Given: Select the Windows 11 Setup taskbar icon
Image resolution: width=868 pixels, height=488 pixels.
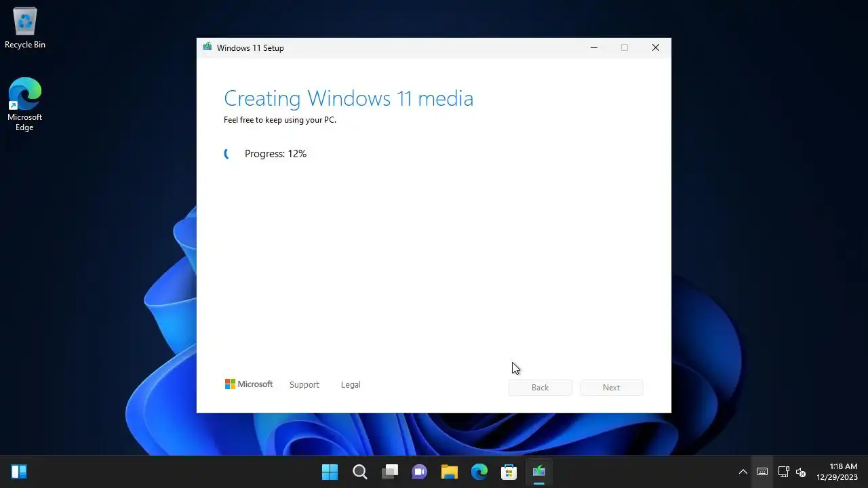Looking at the screenshot, I should tap(539, 472).
